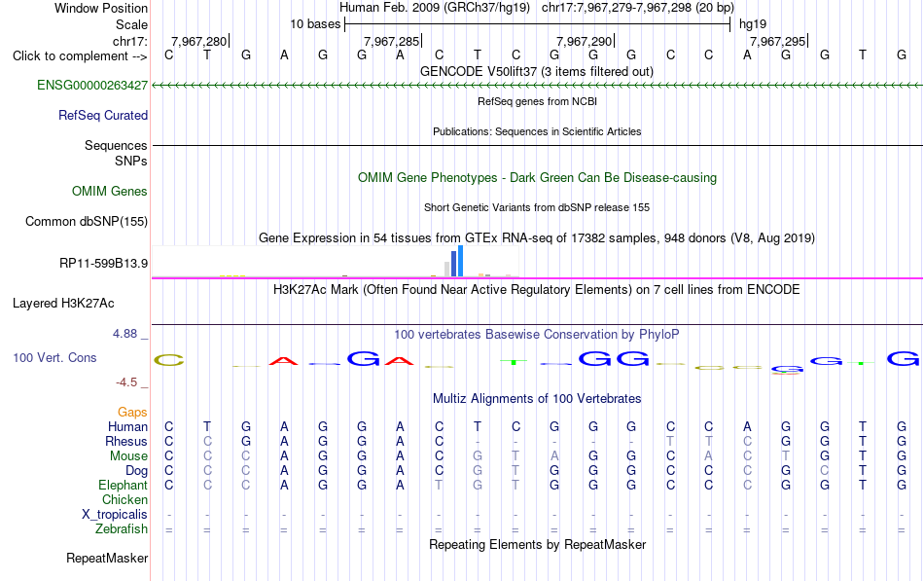Click the 7,967,295 ruler coordinate

point(777,41)
